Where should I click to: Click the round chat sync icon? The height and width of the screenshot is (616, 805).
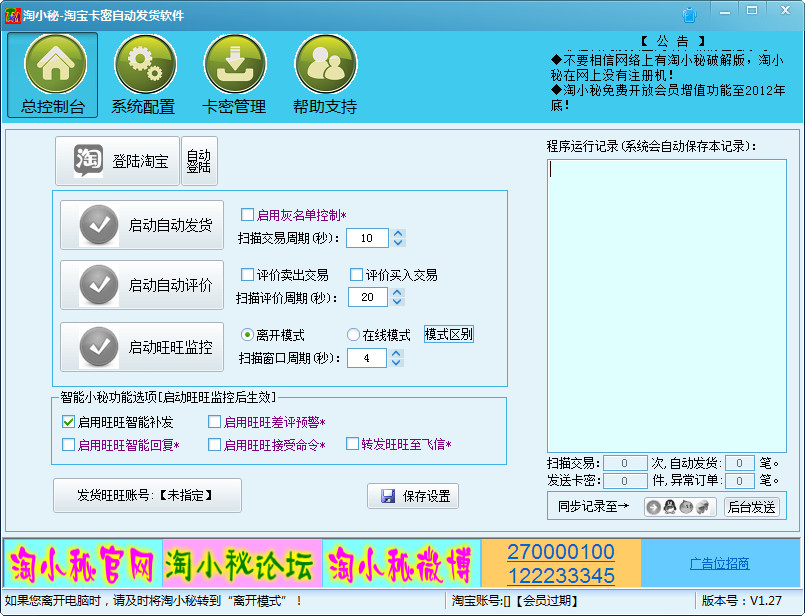[686, 507]
